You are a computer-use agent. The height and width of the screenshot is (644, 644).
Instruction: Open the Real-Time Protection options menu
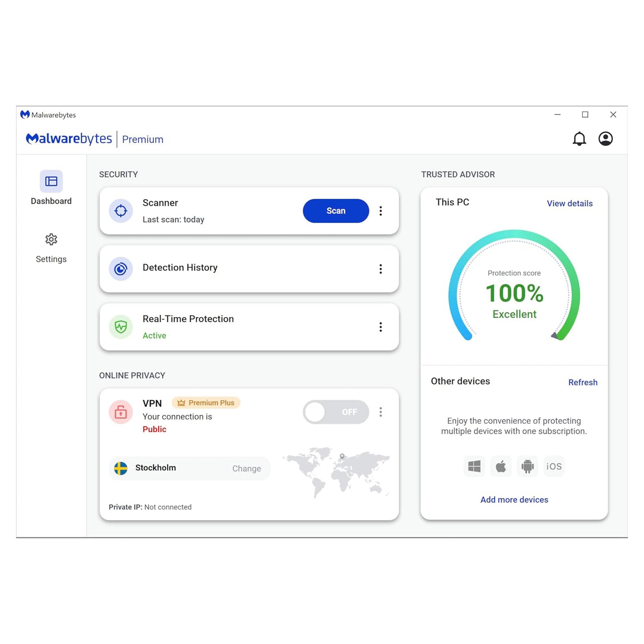pyautogui.click(x=381, y=327)
